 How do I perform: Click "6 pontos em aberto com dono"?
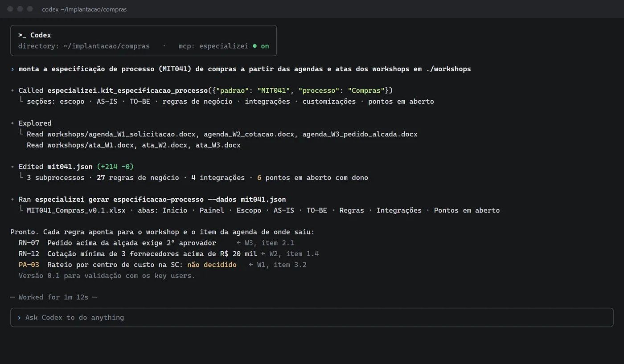[x=312, y=177]
